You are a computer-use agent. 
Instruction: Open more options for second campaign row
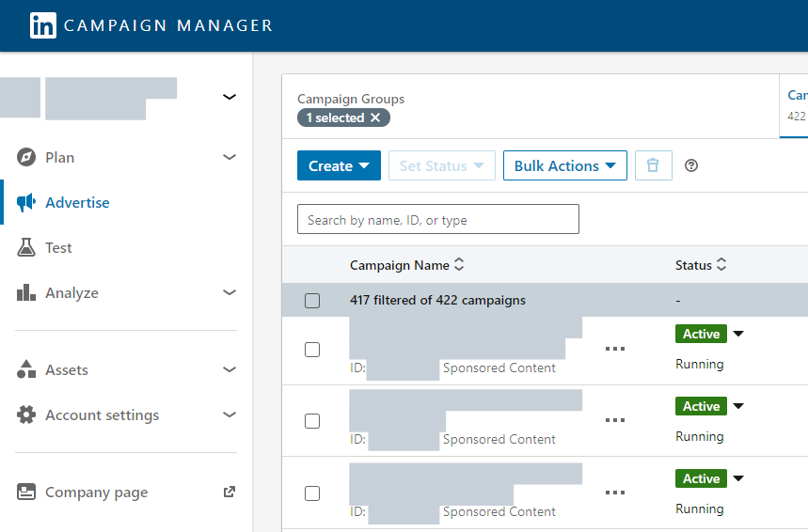click(615, 420)
